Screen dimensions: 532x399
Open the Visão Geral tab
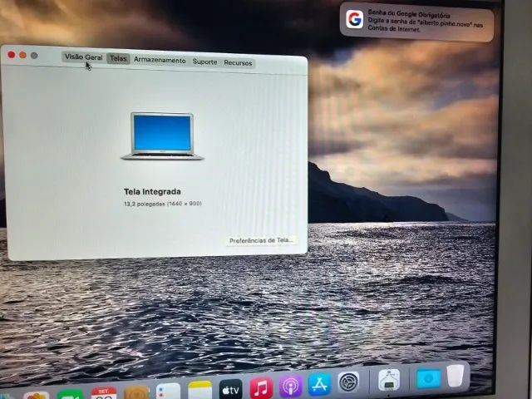tap(83, 57)
